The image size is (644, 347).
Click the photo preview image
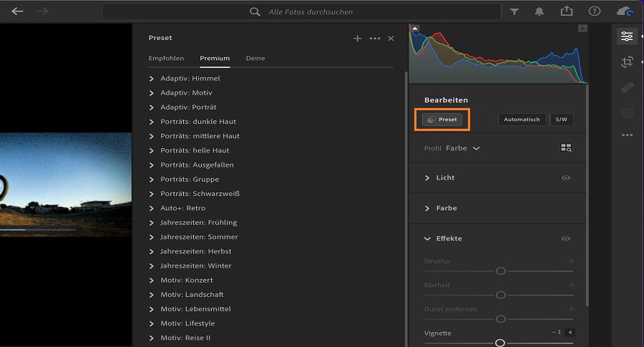point(66,185)
